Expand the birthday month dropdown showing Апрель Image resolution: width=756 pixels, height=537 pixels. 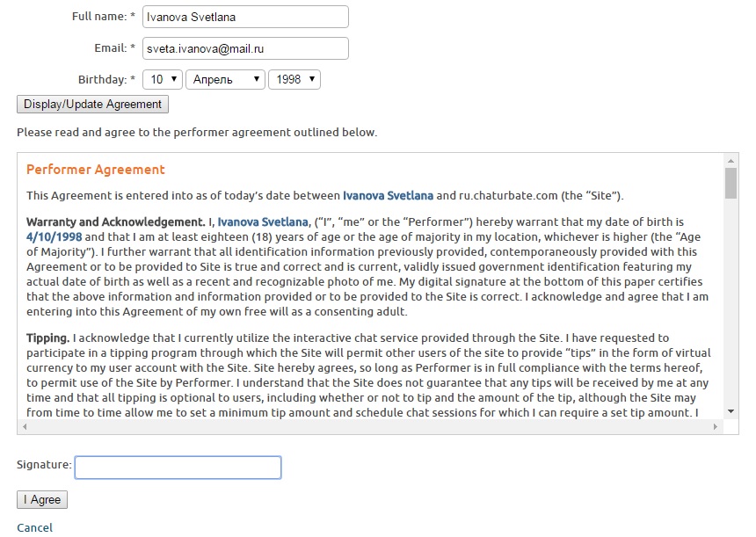click(225, 79)
